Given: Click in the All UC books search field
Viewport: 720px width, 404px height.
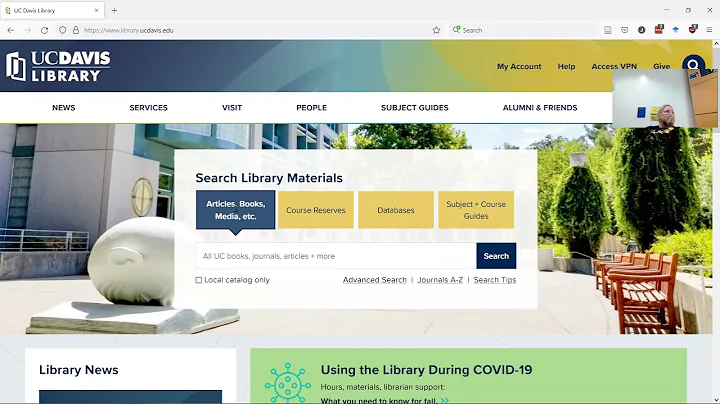Looking at the screenshot, I should click(x=336, y=256).
